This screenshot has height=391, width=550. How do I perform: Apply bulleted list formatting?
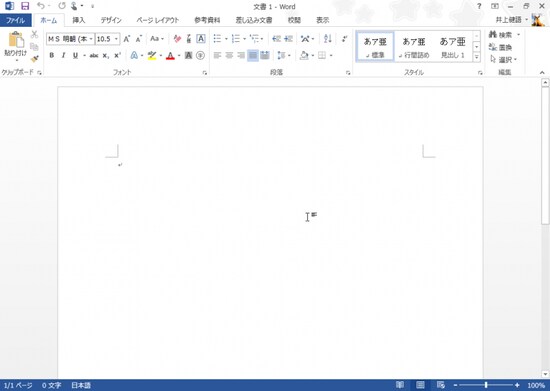click(217, 39)
